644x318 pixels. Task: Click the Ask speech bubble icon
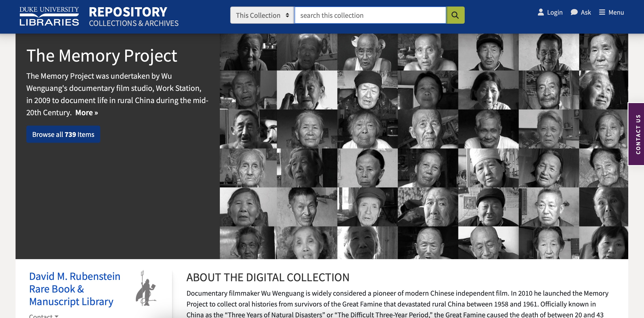pyautogui.click(x=574, y=12)
